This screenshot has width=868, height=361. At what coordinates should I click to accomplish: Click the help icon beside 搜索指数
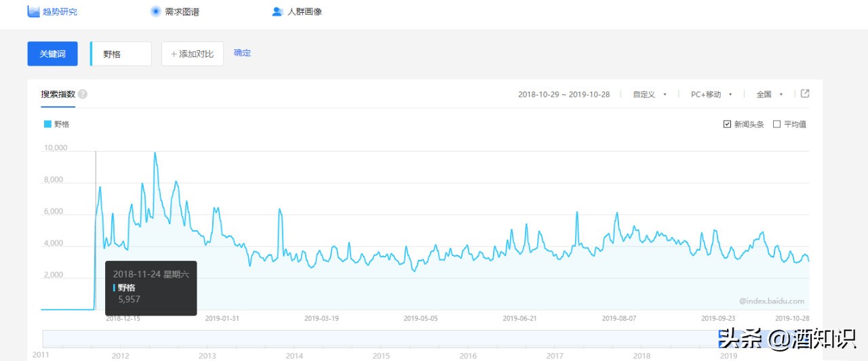coord(83,94)
